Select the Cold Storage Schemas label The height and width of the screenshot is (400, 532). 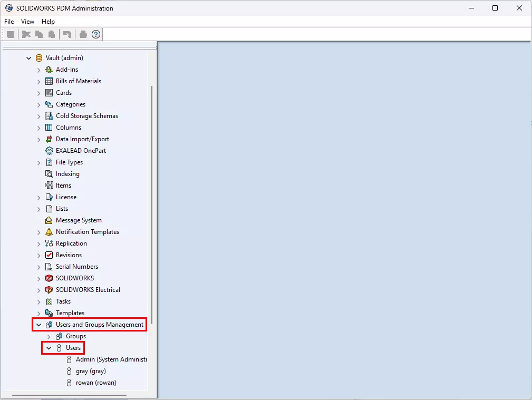(x=87, y=116)
